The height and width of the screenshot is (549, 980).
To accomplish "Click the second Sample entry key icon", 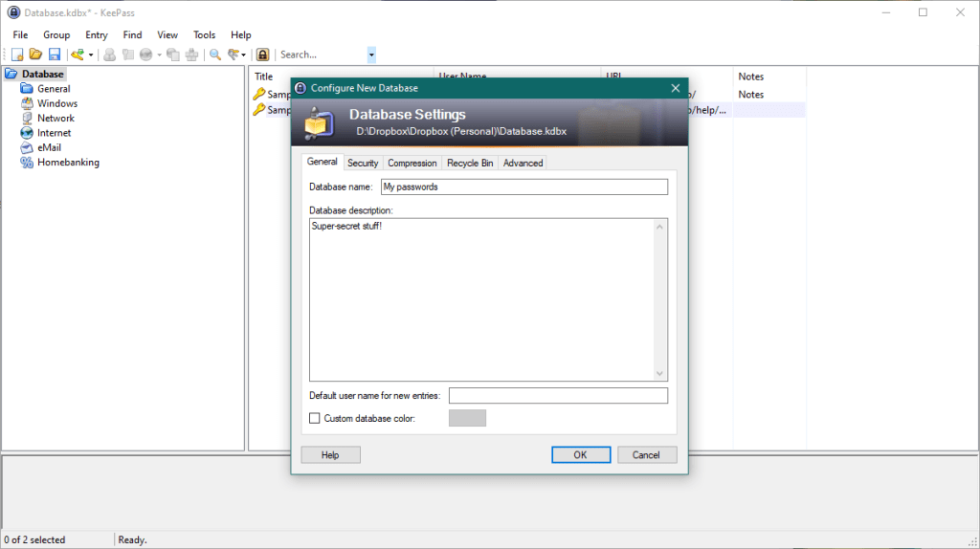I will (x=258, y=110).
